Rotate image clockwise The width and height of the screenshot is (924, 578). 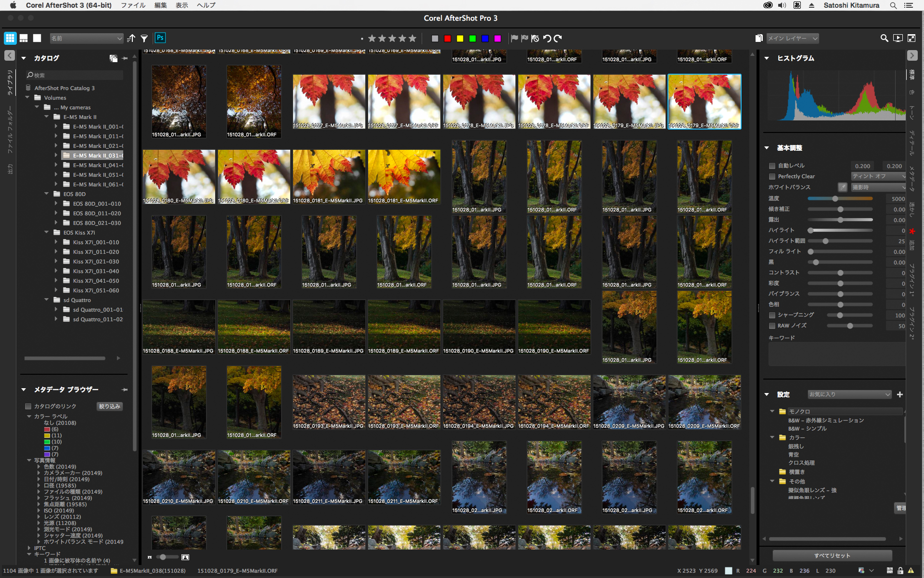[558, 39]
